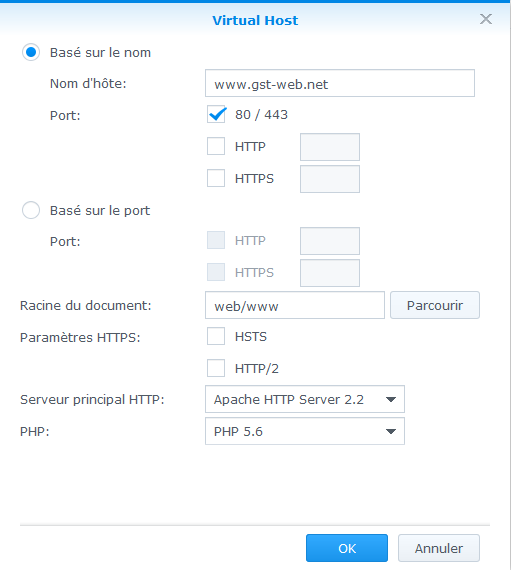
Task: Focus the Nom d'hôte text field
Action: (x=340, y=83)
